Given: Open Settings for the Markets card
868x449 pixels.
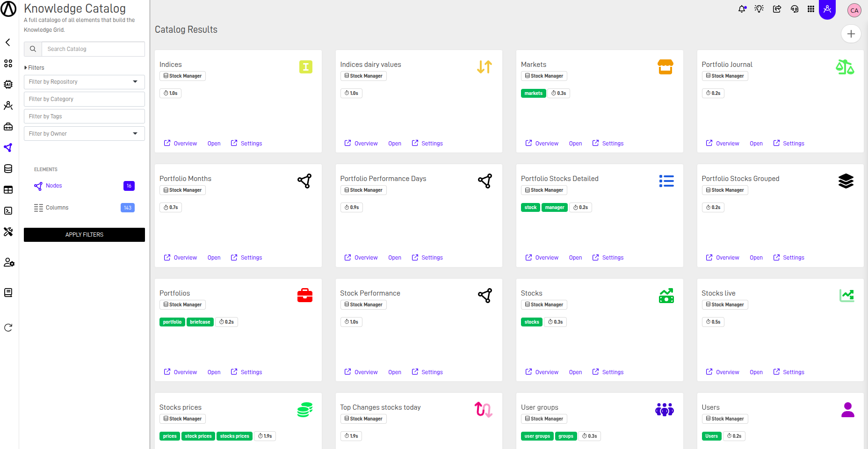Looking at the screenshot, I should [608, 144].
